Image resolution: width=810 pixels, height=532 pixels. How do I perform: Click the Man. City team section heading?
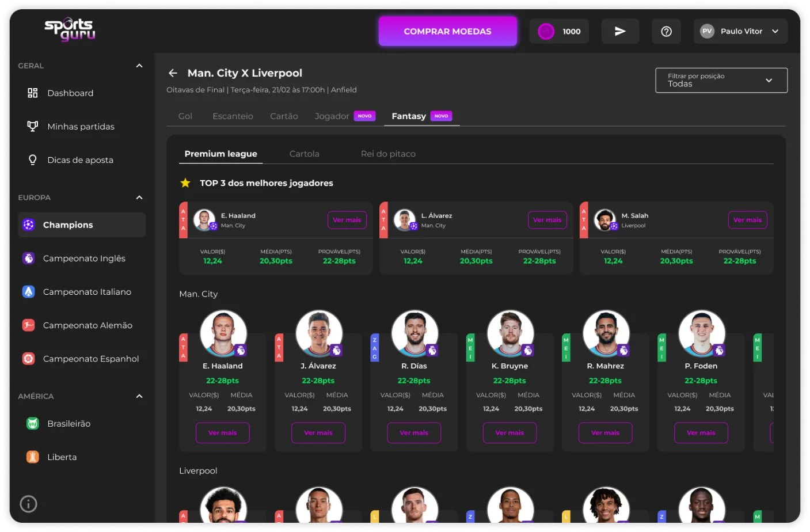[x=198, y=294]
